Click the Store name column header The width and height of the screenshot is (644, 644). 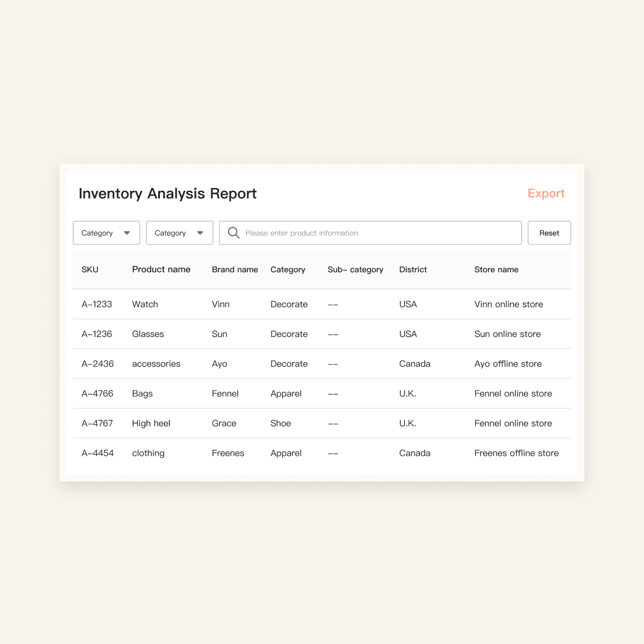coord(496,269)
